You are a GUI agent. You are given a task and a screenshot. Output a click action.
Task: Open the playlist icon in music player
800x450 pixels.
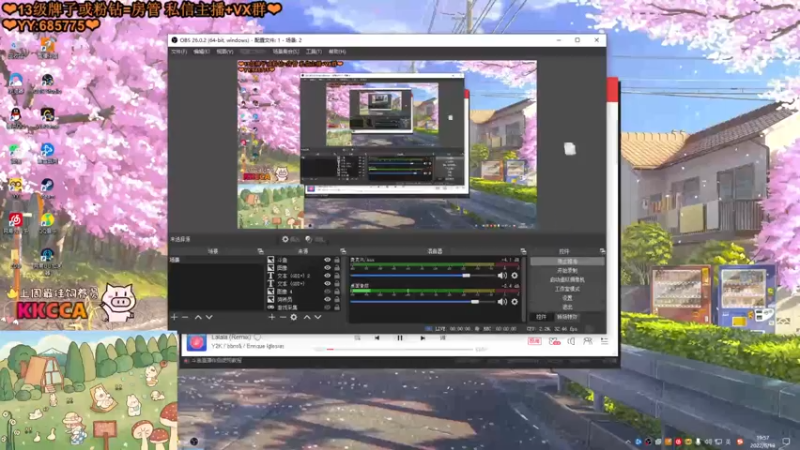(x=605, y=341)
